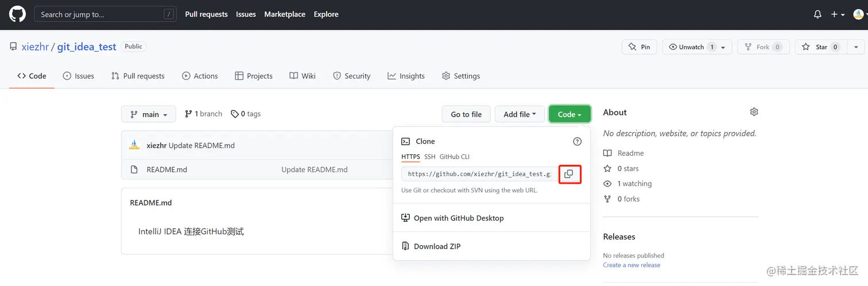Open the plus create-new dropdown
The height and width of the screenshot is (286, 868).
tap(838, 14)
